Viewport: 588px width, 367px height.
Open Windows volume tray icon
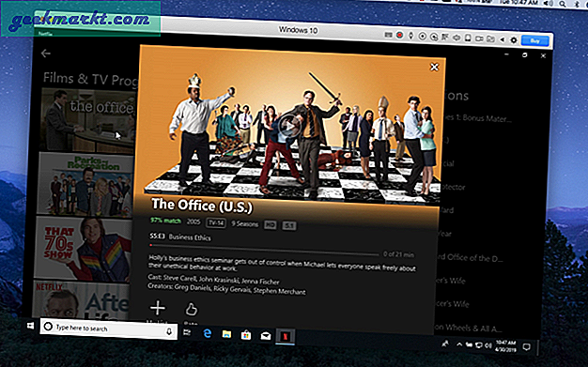coord(487,345)
